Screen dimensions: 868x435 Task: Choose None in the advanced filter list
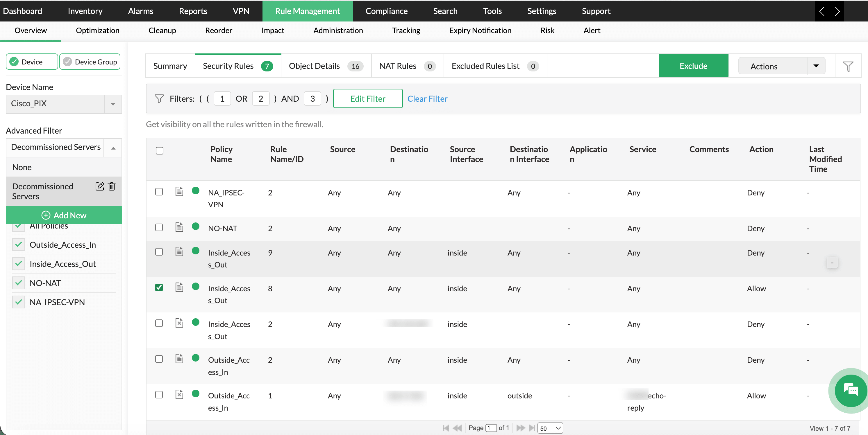point(64,167)
